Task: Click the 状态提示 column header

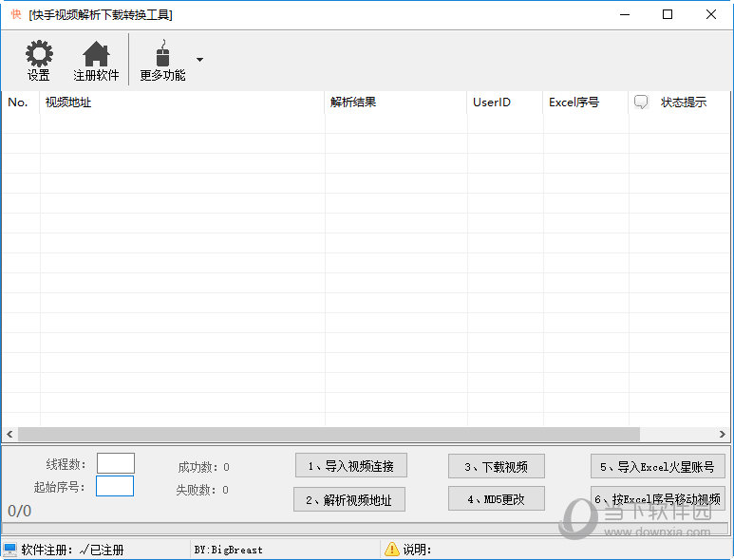Action: pos(680,102)
